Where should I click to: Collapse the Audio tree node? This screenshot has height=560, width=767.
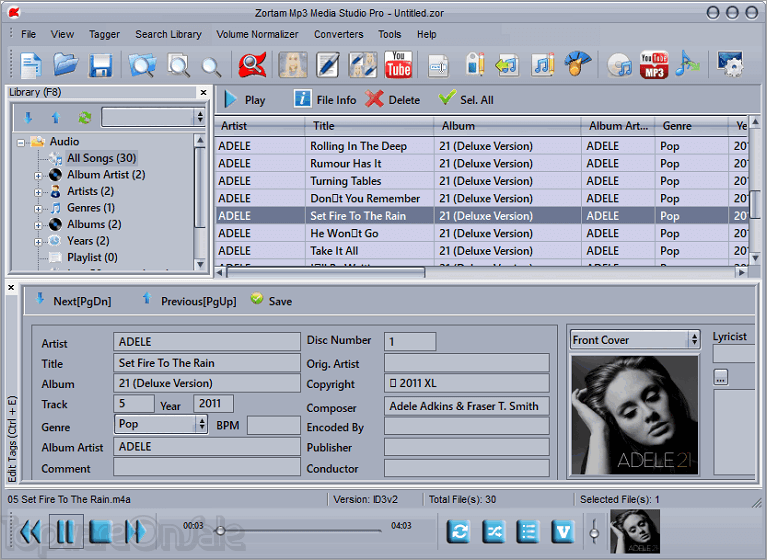pyautogui.click(x=21, y=143)
